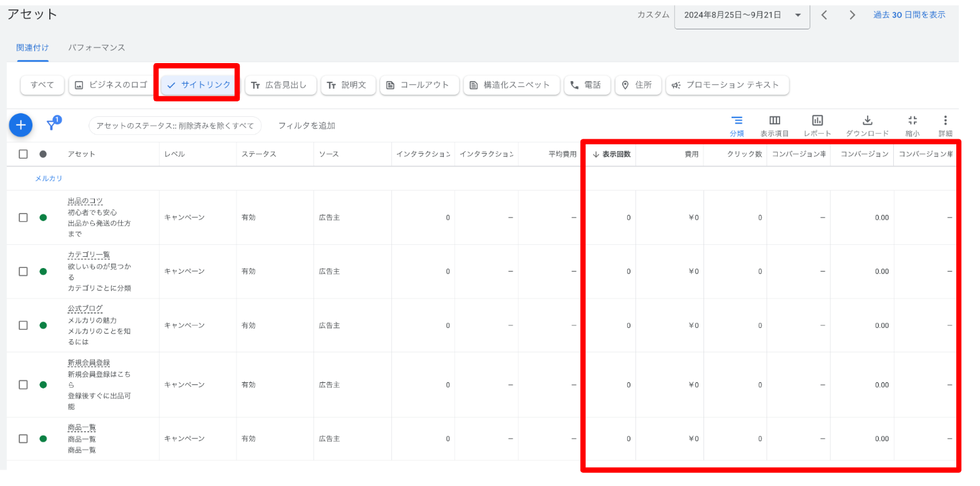Click フィルタを追加 field
This screenshot has height=486, width=980.
(306, 126)
